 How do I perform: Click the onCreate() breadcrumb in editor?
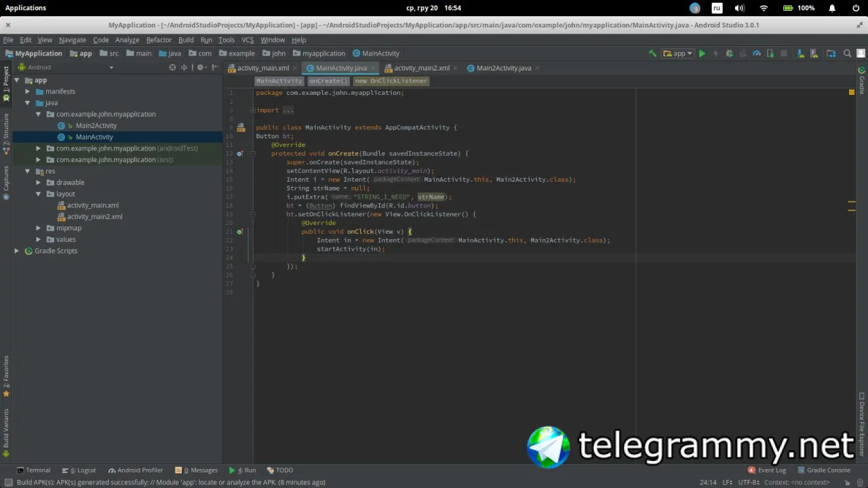click(x=328, y=81)
